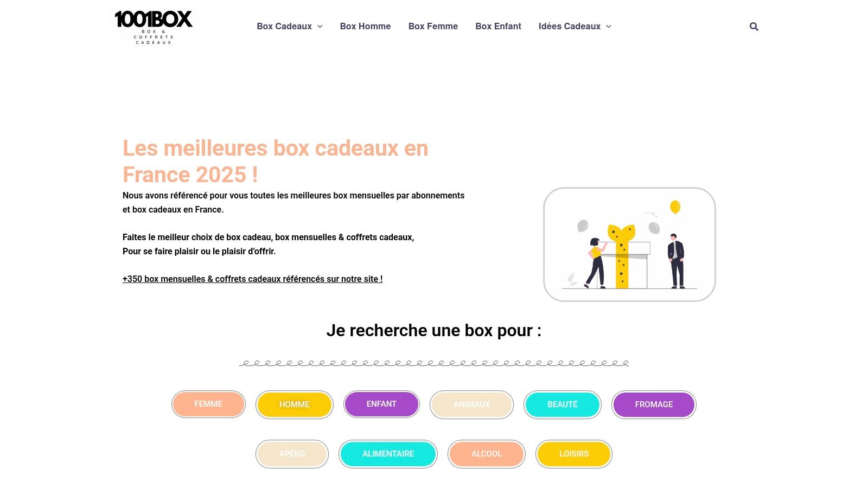868x488 pixels.
Task: Click the 'Je recherche une box pour' heading
Action: coord(434,330)
